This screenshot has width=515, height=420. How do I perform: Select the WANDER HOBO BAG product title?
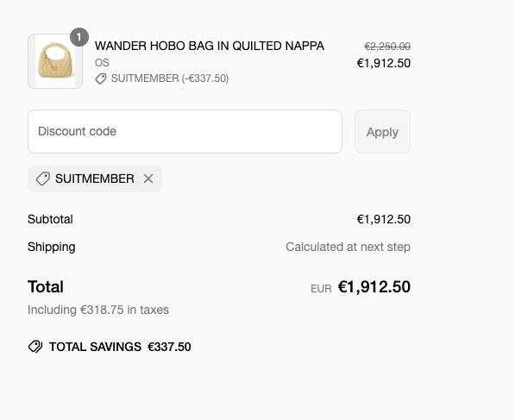coord(210,46)
